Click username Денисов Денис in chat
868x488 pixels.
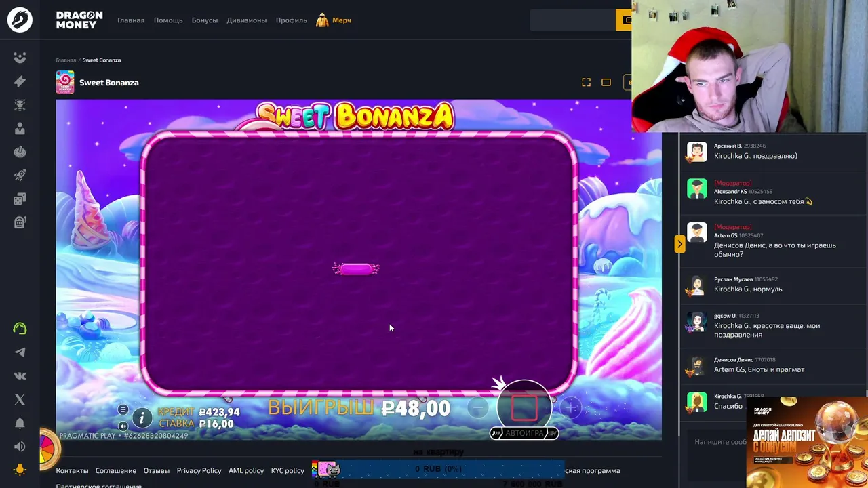(x=734, y=360)
